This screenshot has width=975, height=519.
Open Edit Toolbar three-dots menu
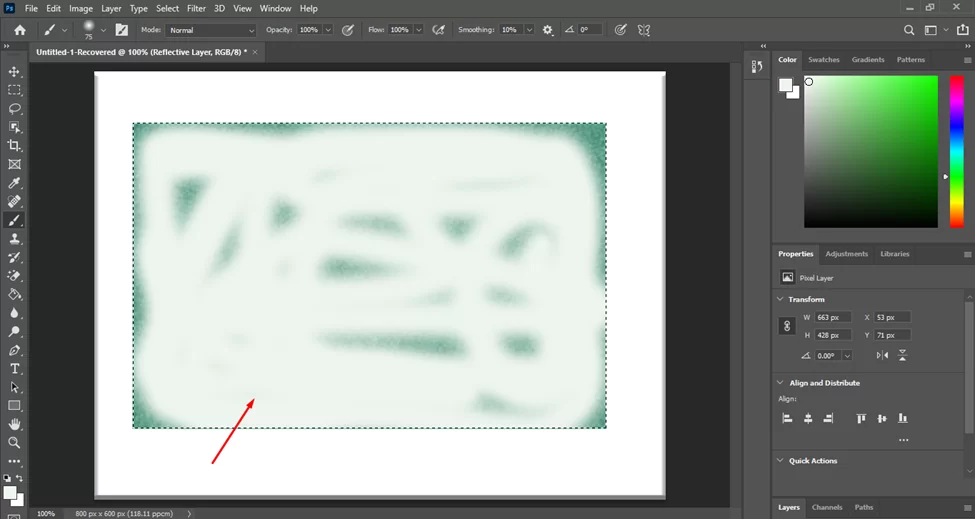click(14, 462)
